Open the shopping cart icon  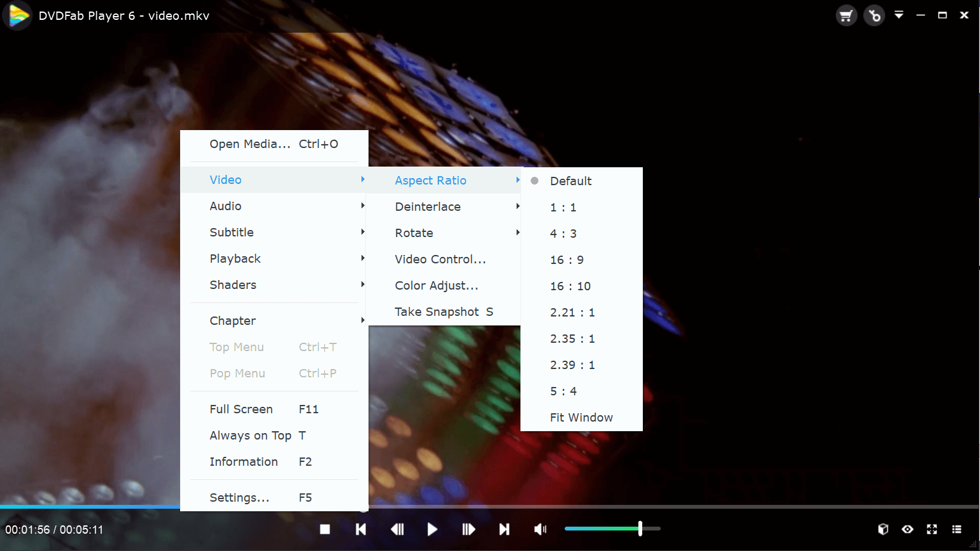pyautogui.click(x=846, y=15)
